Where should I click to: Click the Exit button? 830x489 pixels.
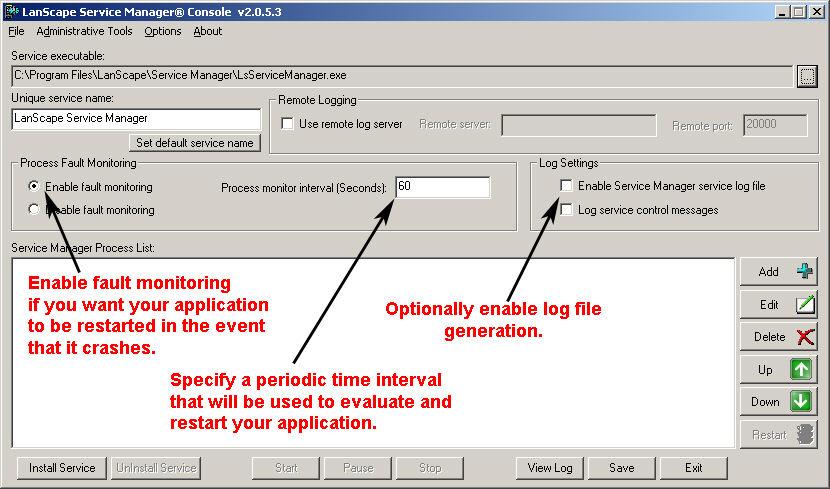[x=694, y=468]
